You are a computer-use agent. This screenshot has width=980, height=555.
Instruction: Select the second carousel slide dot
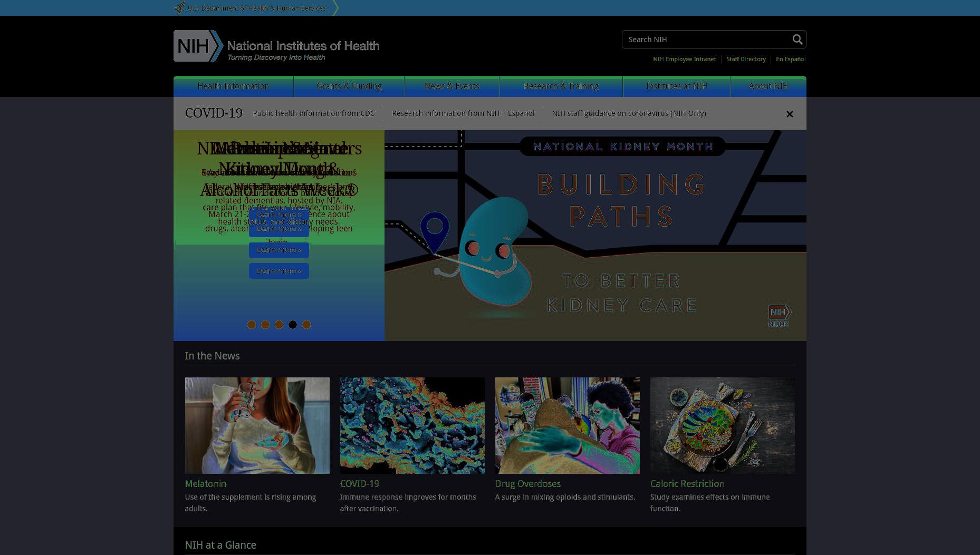pos(265,325)
